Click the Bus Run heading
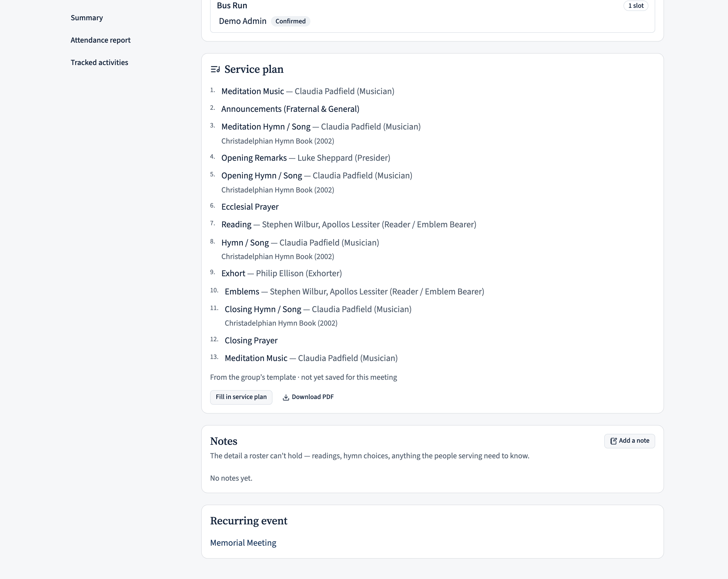Viewport: 728px width, 579px height. click(x=232, y=5)
